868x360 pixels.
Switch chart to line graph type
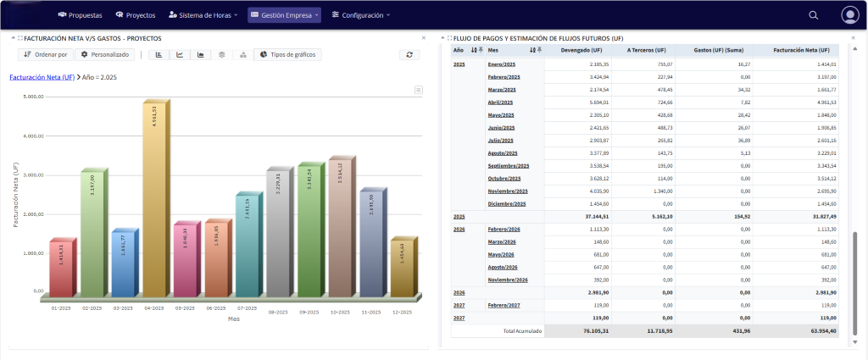[180, 54]
